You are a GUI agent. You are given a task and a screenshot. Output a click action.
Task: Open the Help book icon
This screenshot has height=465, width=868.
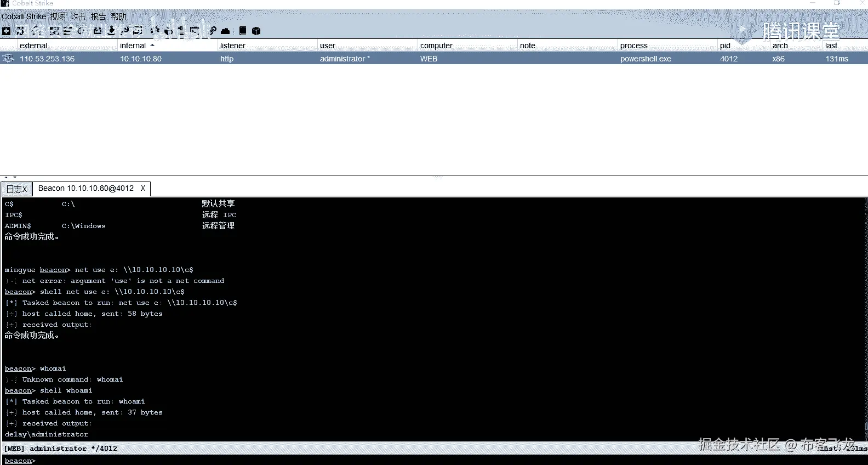pos(243,31)
